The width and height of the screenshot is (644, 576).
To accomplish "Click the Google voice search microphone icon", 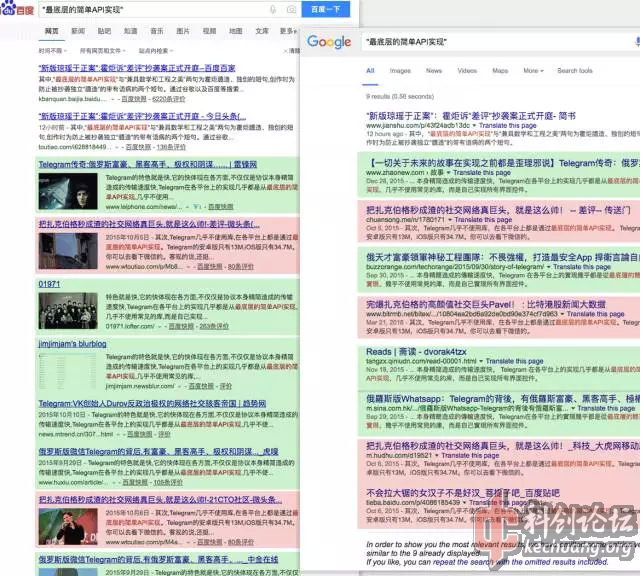I will (x=637, y=42).
